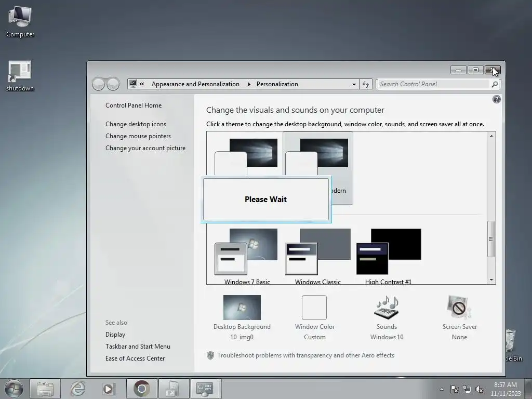Expand the Appearance and Personalization breadcrumb arrow
This screenshot has width=532, height=399.
(x=249, y=84)
